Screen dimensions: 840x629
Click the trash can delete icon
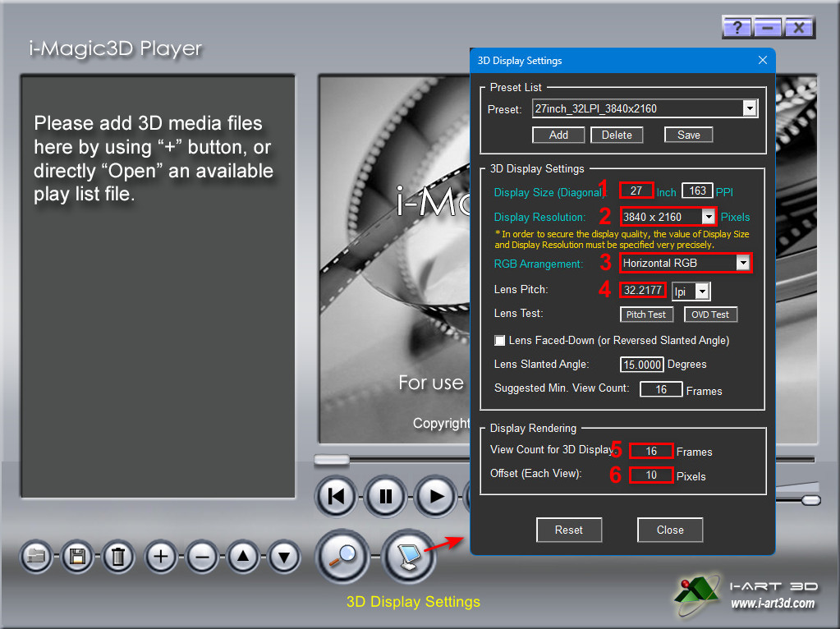coord(118,558)
